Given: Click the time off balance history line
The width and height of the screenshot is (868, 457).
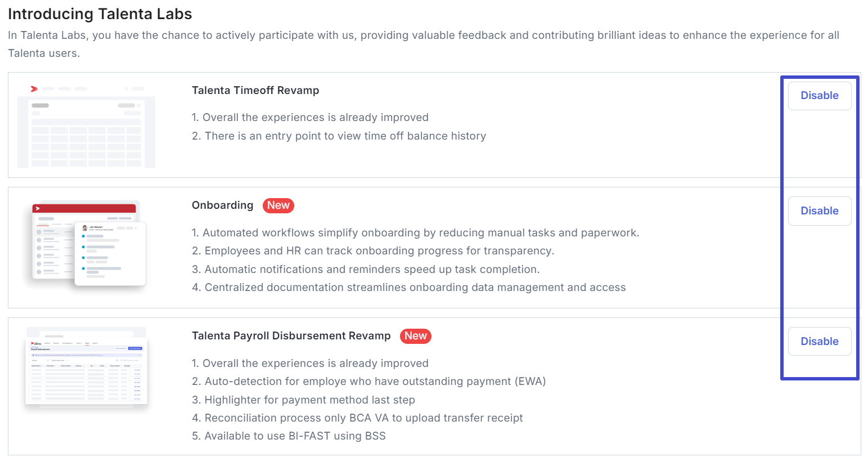Looking at the screenshot, I should 339,136.
